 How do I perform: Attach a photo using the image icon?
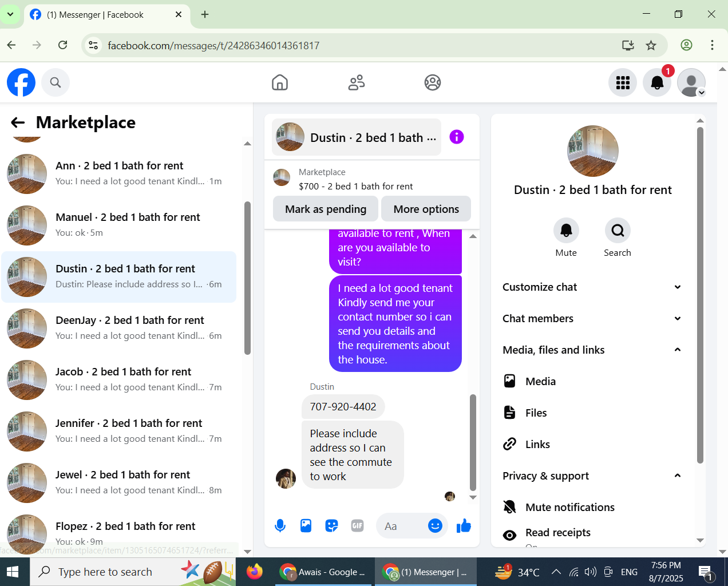click(x=306, y=525)
